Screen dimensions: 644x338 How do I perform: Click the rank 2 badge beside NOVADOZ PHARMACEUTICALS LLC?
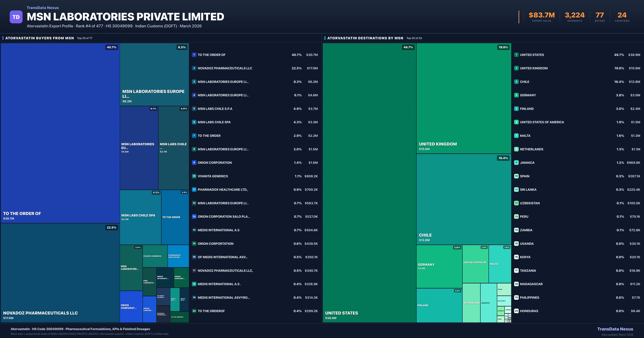click(194, 68)
